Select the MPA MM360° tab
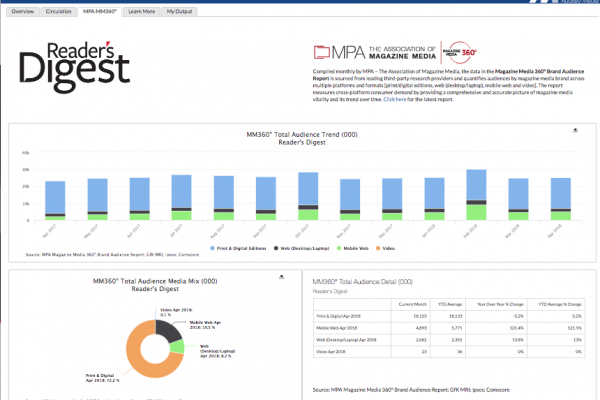600x400 pixels. point(100,11)
